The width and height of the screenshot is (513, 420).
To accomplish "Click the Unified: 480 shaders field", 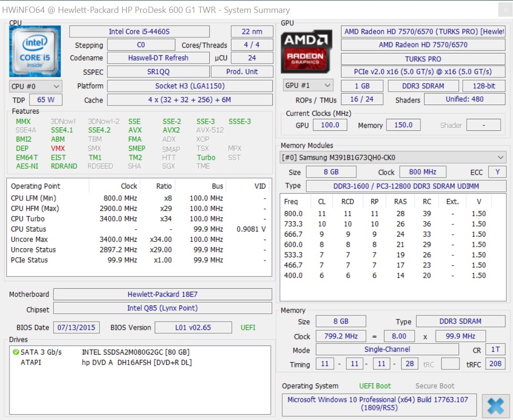I will coord(465,99).
